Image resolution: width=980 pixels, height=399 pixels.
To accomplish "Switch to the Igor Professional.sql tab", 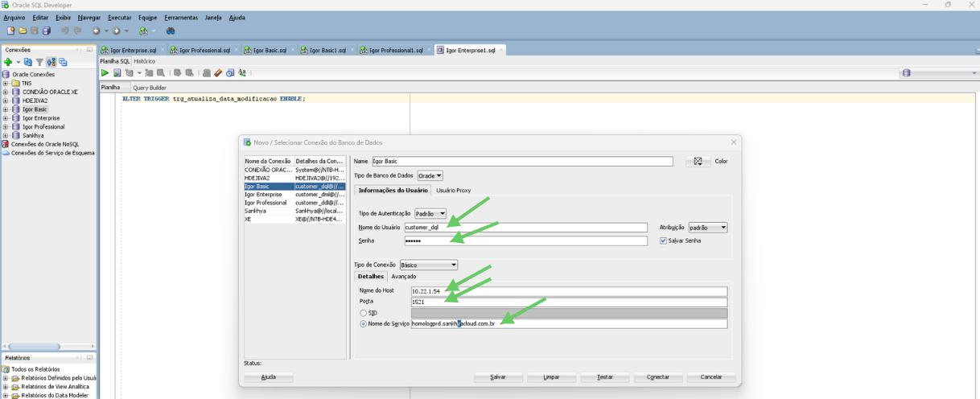I will 200,50.
